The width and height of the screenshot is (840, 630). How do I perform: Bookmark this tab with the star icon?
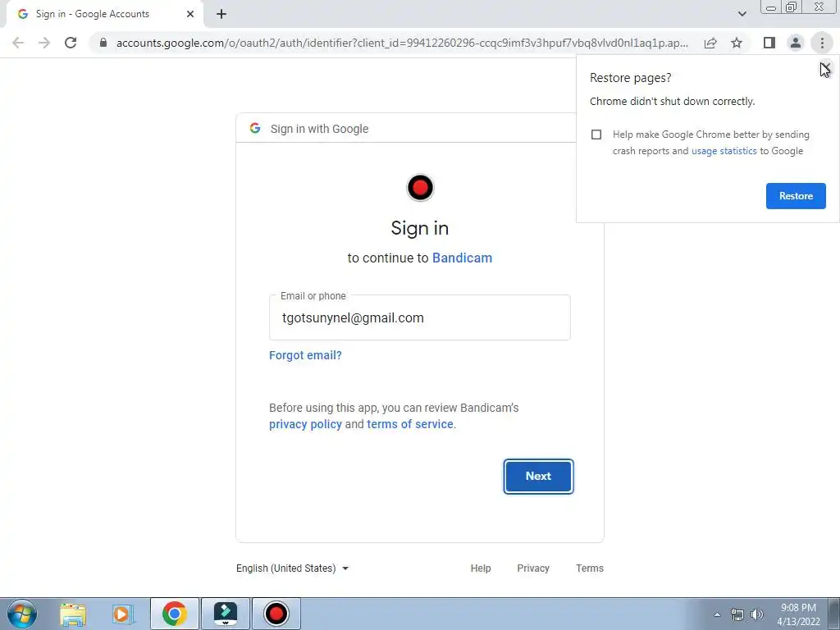pos(737,43)
